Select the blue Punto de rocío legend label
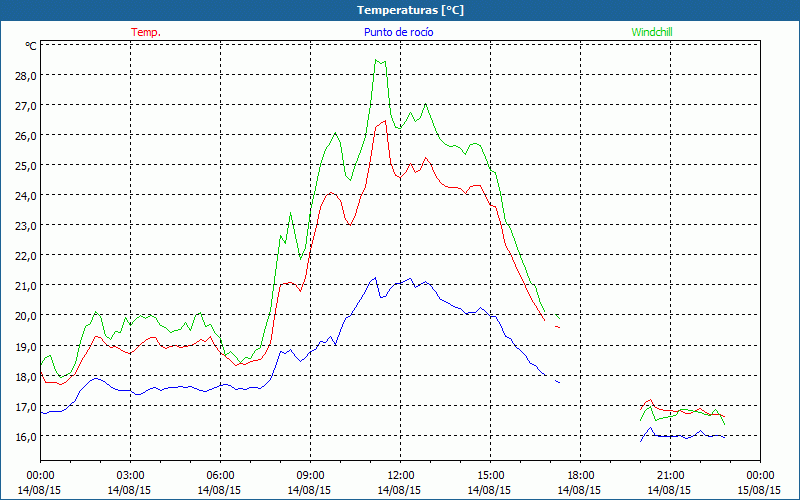The image size is (800, 500). pos(398,32)
